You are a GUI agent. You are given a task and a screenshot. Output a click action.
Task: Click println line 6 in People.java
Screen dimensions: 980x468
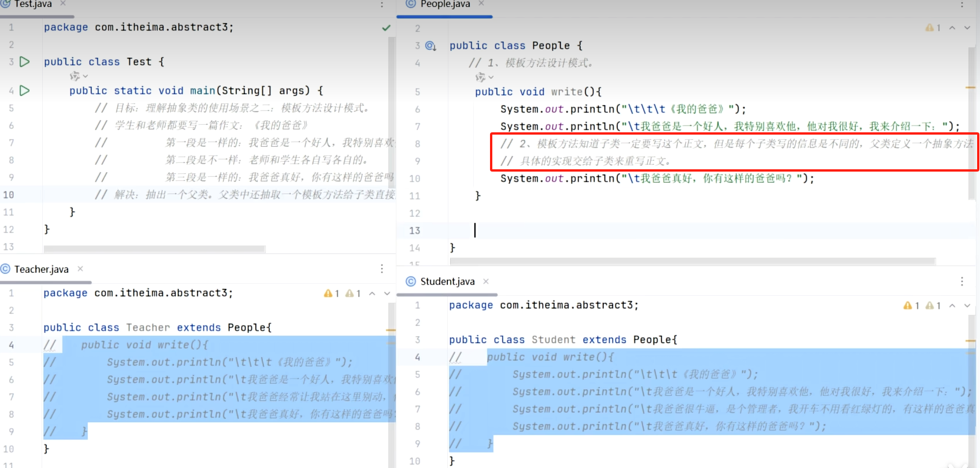[x=623, y=109]
